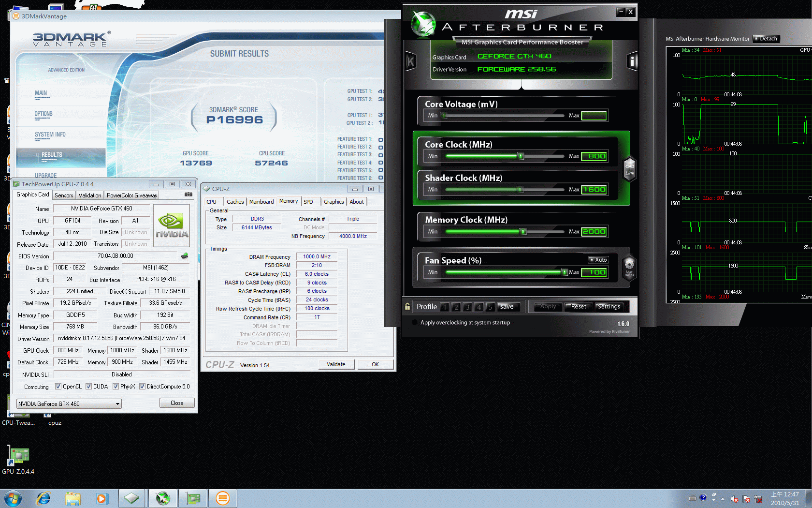Click the CPU-Z taskbar icon

131,498
